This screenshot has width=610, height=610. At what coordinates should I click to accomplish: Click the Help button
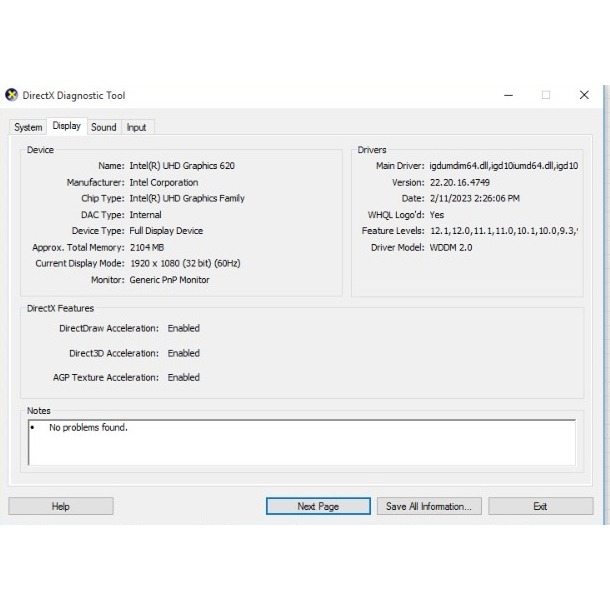point(61,506)
